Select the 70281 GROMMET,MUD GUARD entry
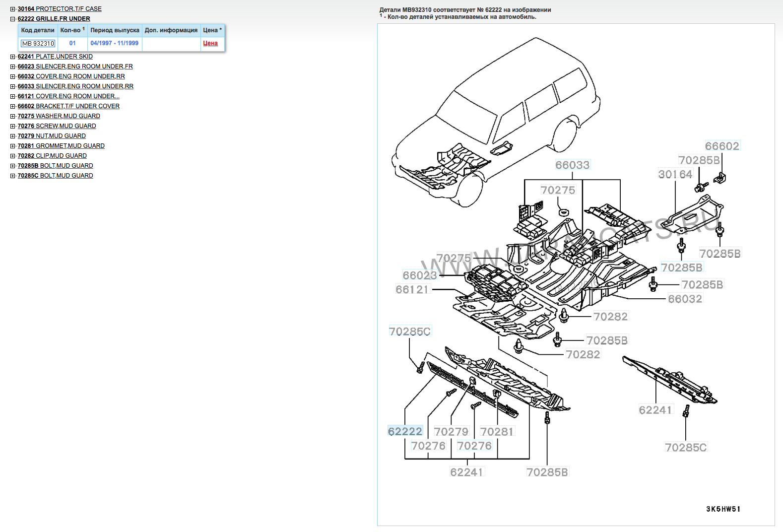 pyautogui.click(x=61, y=146)
